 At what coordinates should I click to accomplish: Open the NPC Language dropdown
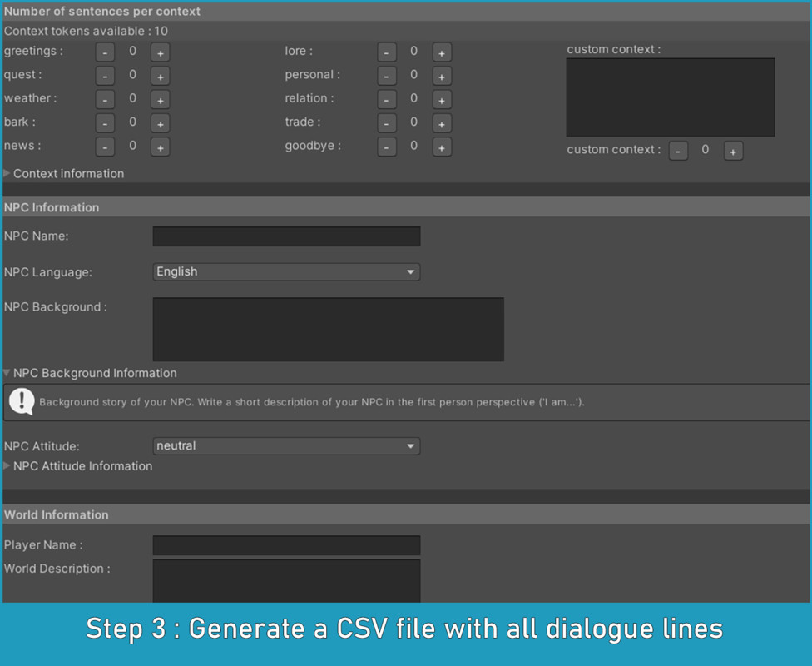click(285, 271)
